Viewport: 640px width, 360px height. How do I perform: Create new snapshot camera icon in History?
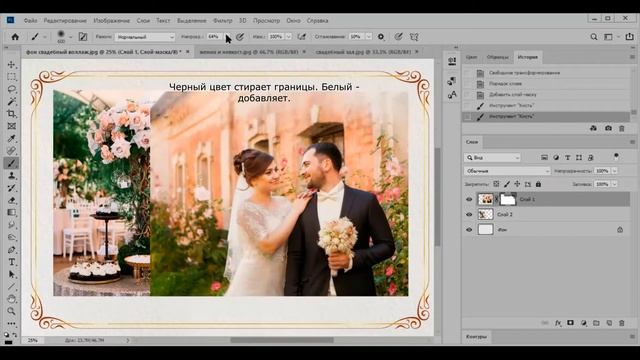point(608,128)
